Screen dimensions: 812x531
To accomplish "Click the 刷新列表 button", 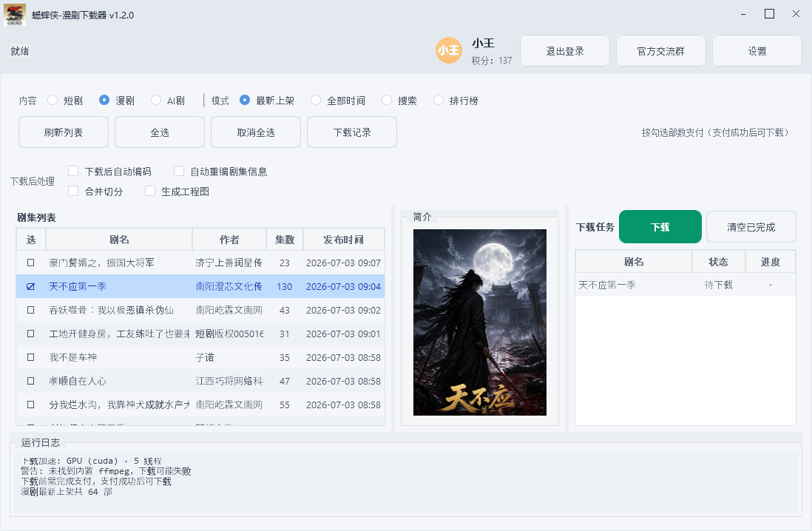I will pos(63,132).
